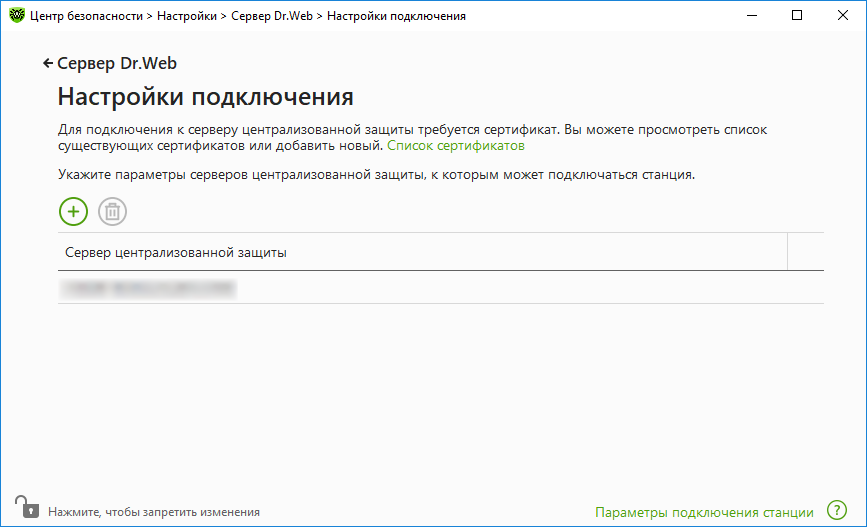Image resolution: width=867 pixels, height=527 pixels.
Task: Click the Dr.Web spider logo in title bar
Action: [17, 15]
